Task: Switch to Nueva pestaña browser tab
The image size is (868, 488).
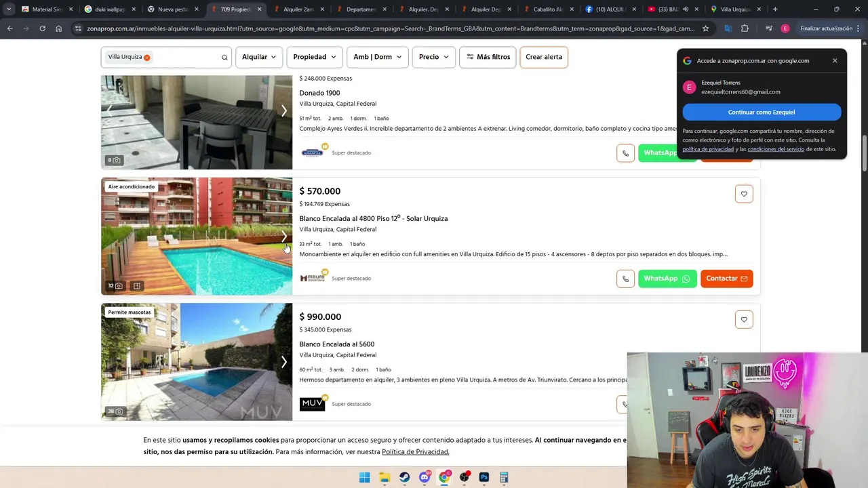Action: pyautogui.click(x=172, y=9)
